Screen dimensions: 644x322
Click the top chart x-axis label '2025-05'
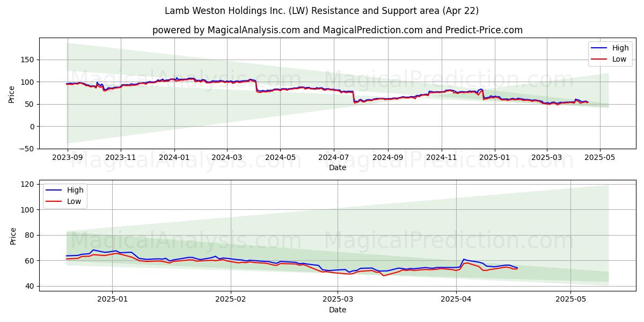[601, 159]
